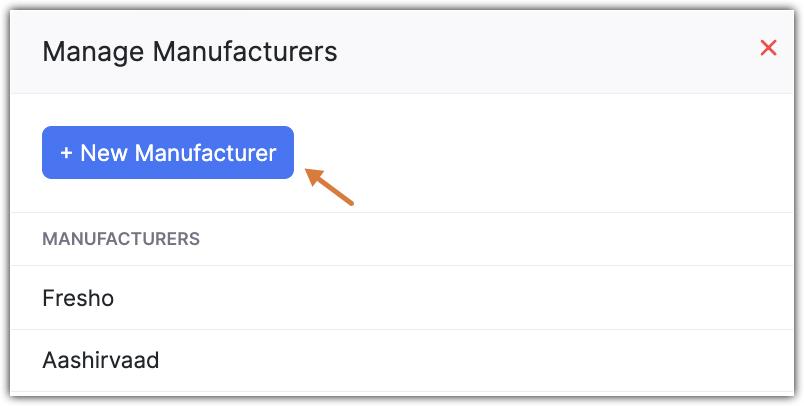Add a new manufacturer

pyautogui.click(x=168, y=153)
